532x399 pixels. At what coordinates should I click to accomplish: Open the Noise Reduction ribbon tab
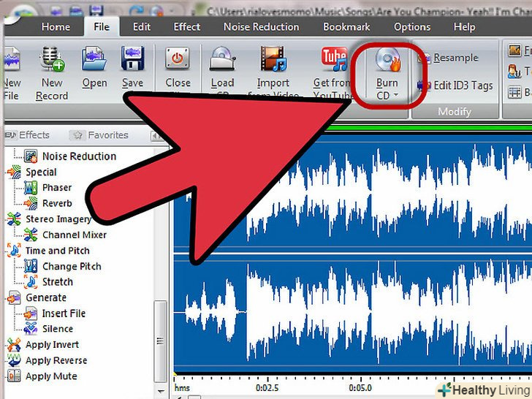click(262, 27)
